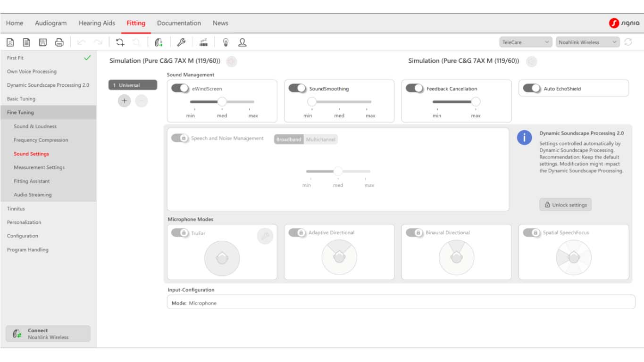Toggle the SoundSmoothing switch

click(x=297, y=88)
